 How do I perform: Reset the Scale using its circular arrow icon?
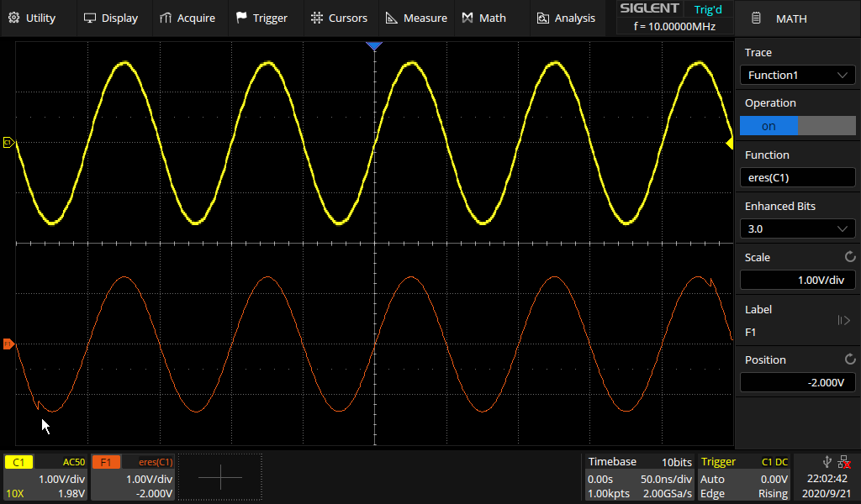850,257
